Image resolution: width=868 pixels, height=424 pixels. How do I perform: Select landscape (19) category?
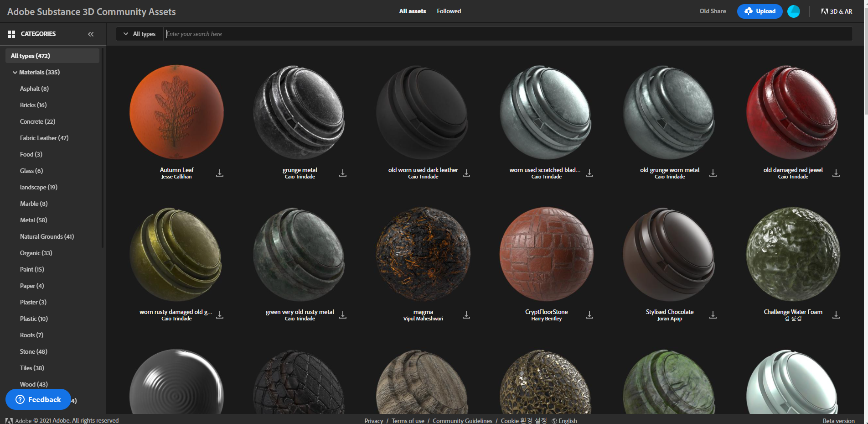(39, 187)
